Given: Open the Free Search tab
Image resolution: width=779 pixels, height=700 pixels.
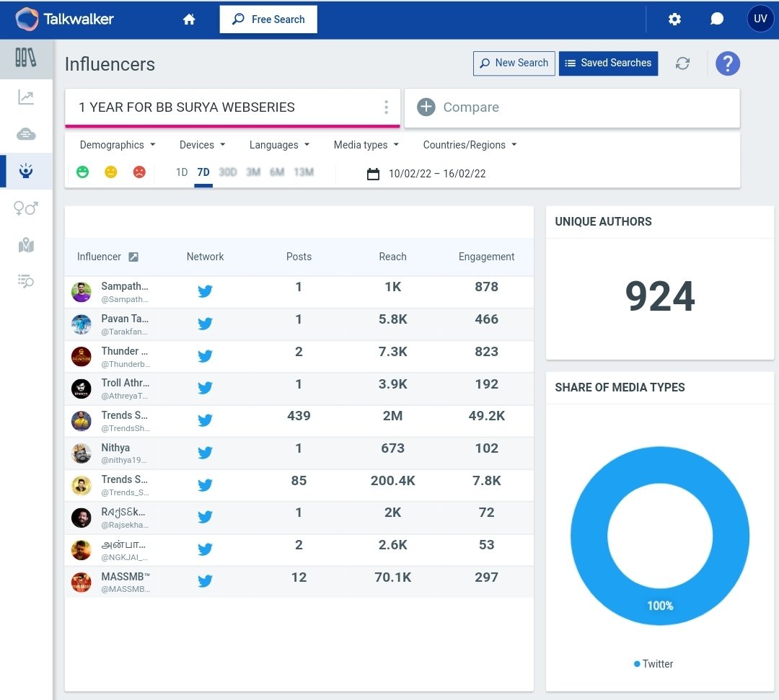Looking at the screenshot, I should [x=268, y=19].
